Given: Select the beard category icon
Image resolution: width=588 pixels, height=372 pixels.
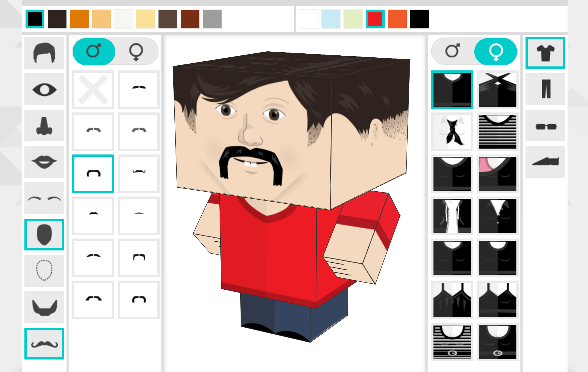Looking at the screenshot, I should point(44,307).
